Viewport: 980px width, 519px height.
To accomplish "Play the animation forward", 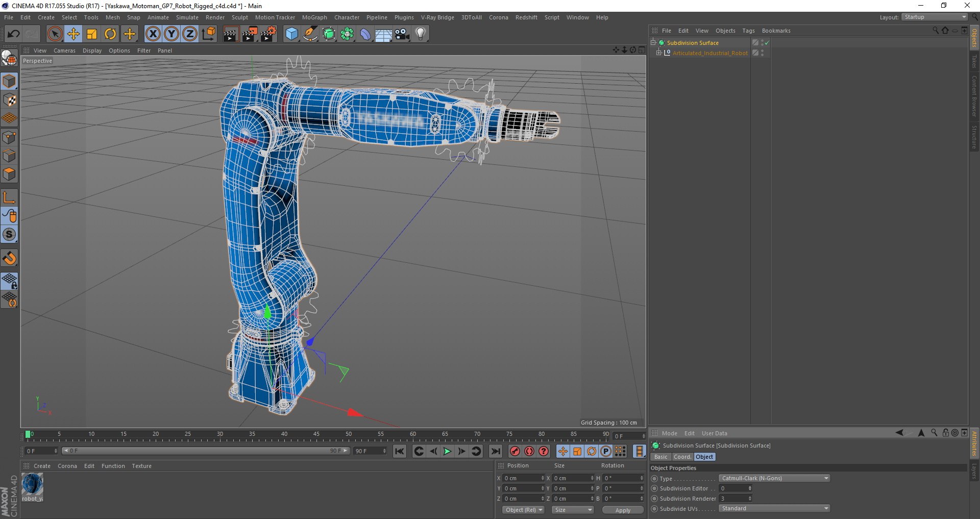I will click(x=447, y=451).
